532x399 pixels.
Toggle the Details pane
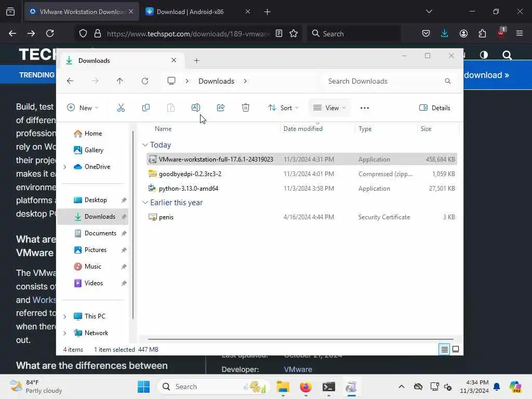tap(435, 108)
